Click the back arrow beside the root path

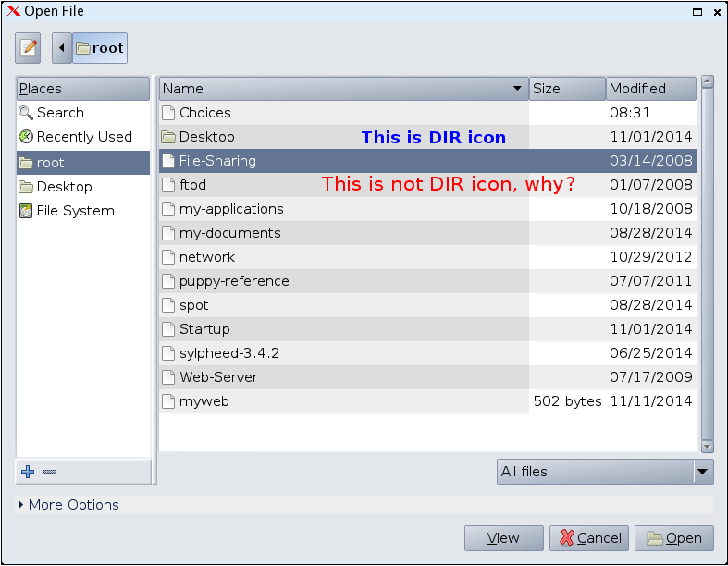(x=62, y=48)
